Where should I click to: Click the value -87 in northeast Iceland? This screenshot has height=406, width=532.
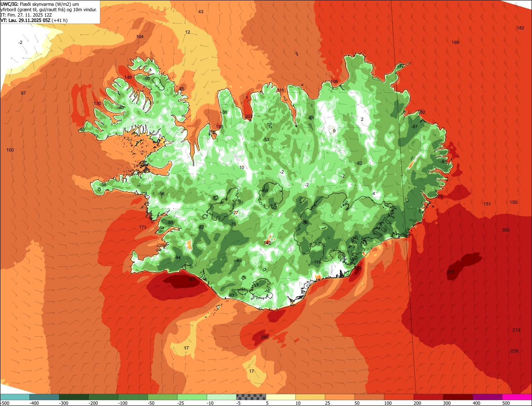[414, 127]
